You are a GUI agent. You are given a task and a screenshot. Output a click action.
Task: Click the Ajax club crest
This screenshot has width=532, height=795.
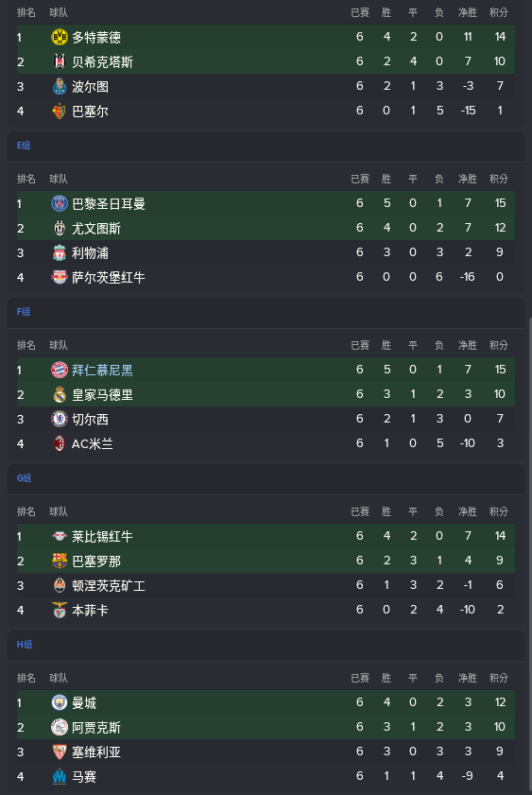click(60, 727)
